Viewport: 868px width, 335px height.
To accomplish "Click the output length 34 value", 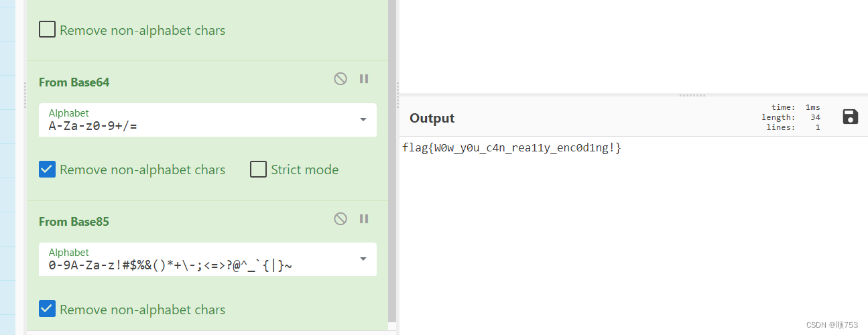I will 815,117.
